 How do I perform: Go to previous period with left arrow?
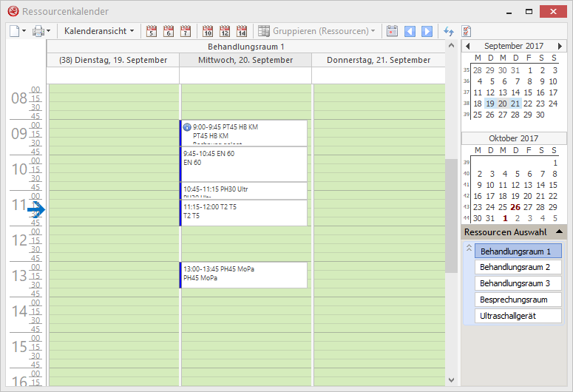point(410,31)
